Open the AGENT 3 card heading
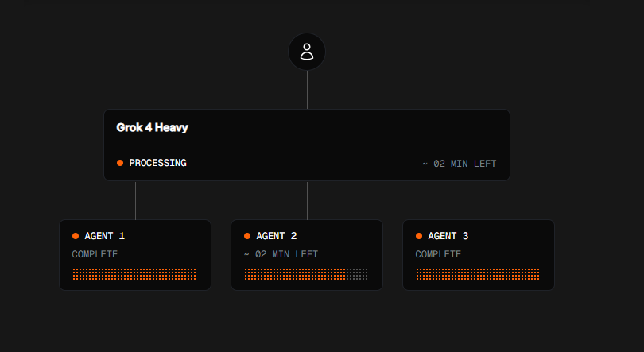 tap(448, 236)
